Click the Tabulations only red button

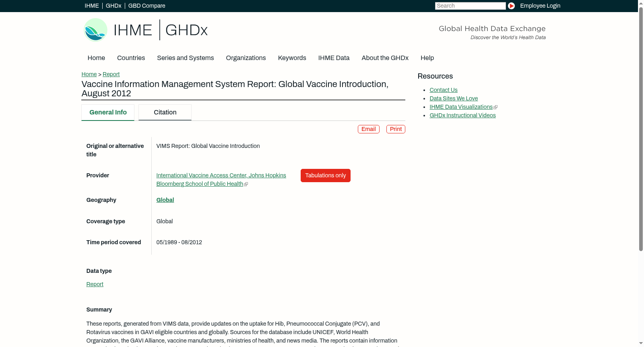(326, 176)
